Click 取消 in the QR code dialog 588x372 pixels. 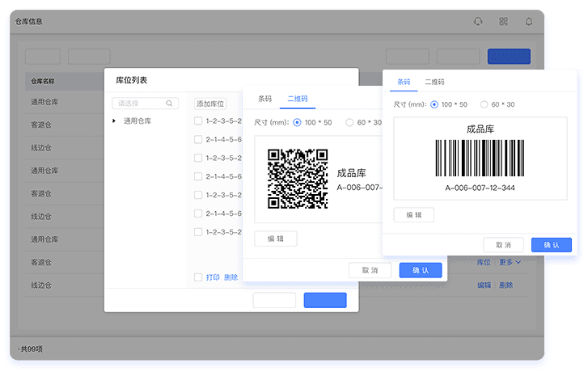coord(370,270)
